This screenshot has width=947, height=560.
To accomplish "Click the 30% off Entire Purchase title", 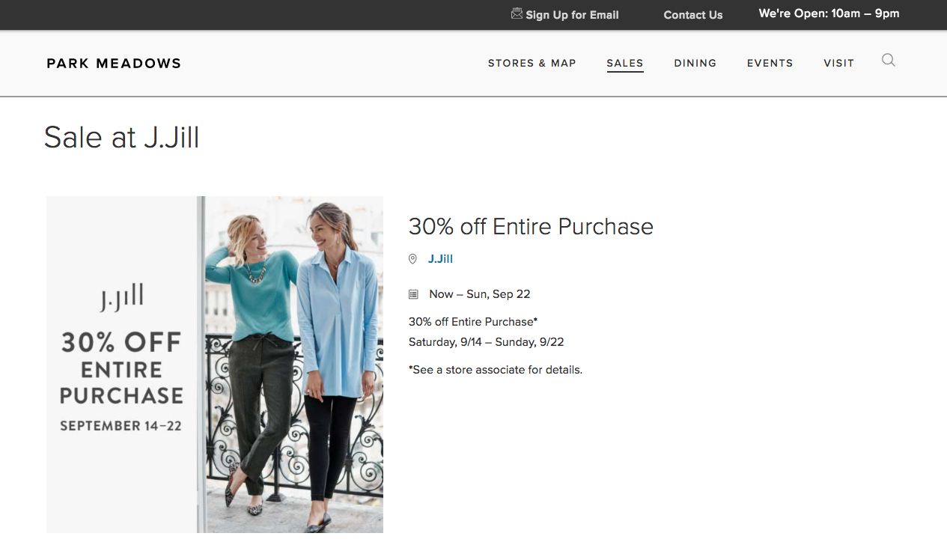I will click(531, 226).
